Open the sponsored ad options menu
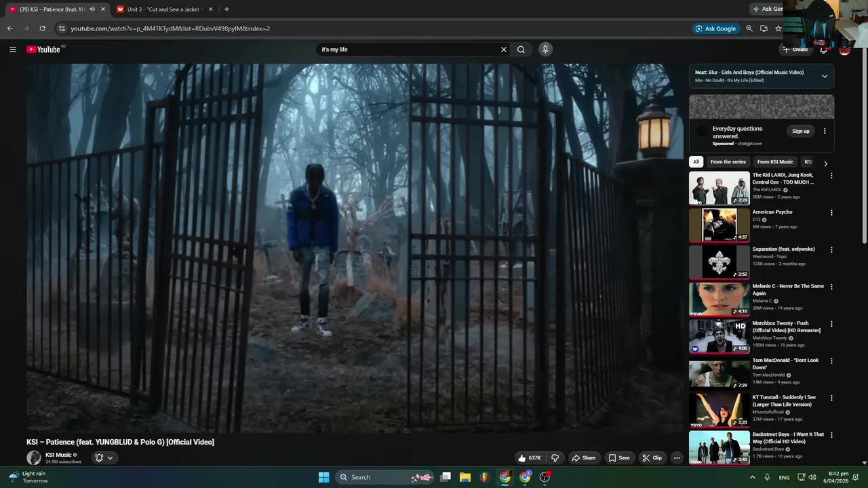868x488 pixels. tap(825, 131)
